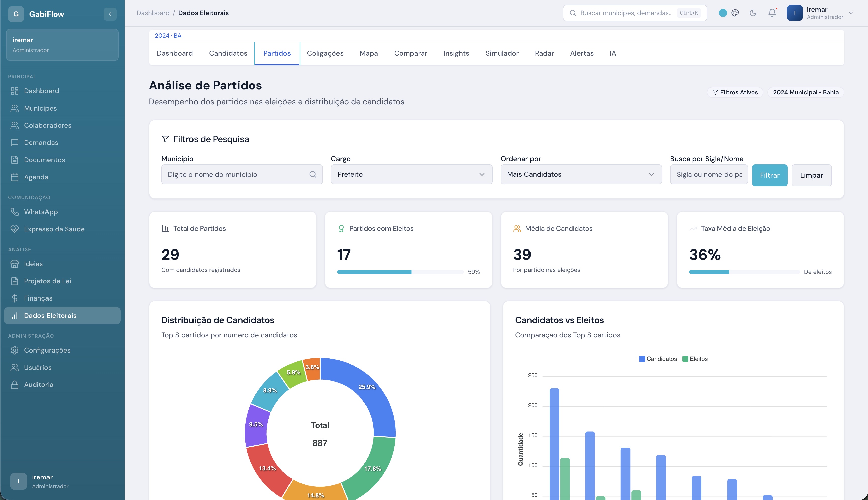
Task: Open the Finanças page
Action: coord(62,298)
